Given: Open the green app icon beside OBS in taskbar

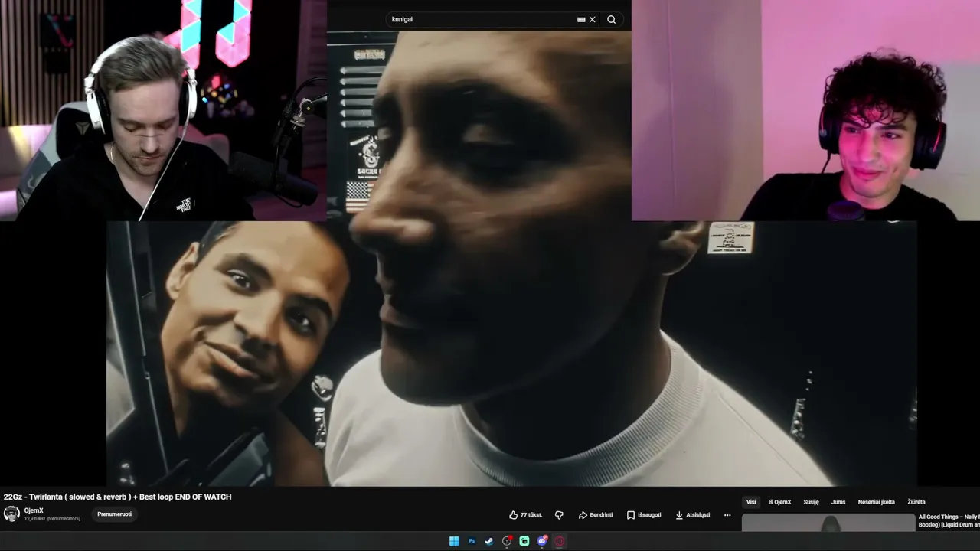Looking at the screenshot, I should [524, 541].
